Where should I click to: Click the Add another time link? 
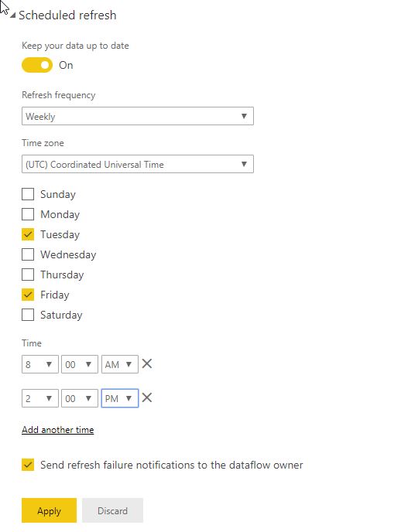(x=58, y=430)
